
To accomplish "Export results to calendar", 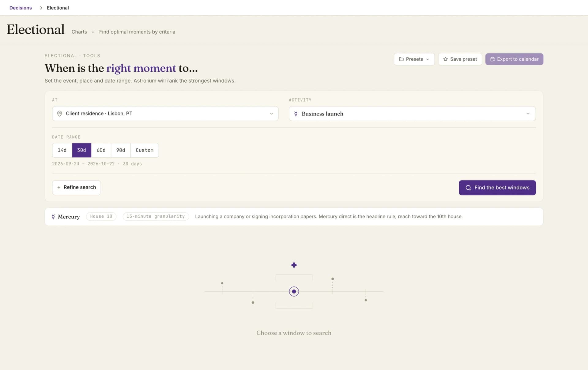I will tap(514, 59).
